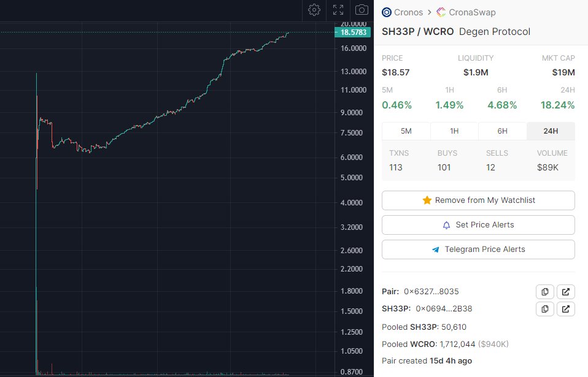588x377 pixels.
Task: Click the 16.0000 price axis label
Action: [x=354, y=48]
